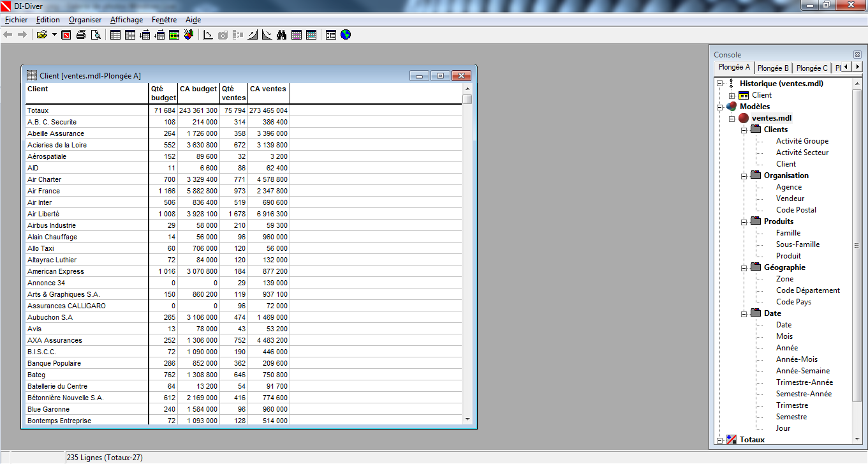Click the Client table scrollbar down arrow
The width and height of the screenshot is (868, 464).
coord(467,419)
